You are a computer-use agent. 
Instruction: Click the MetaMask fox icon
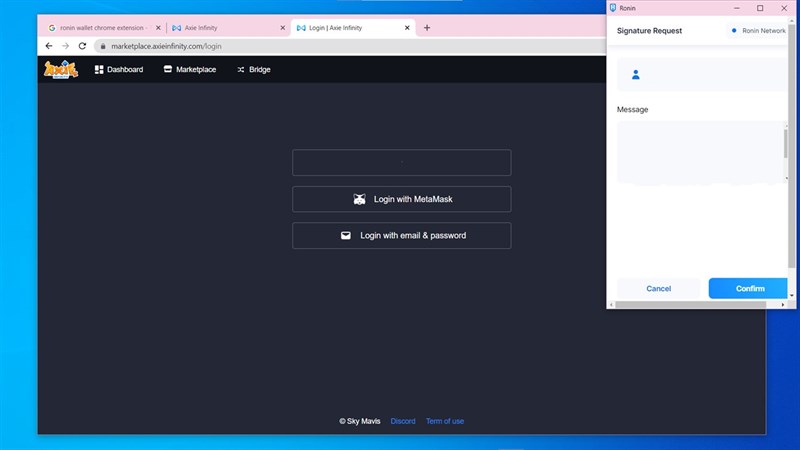pos(359,199)
